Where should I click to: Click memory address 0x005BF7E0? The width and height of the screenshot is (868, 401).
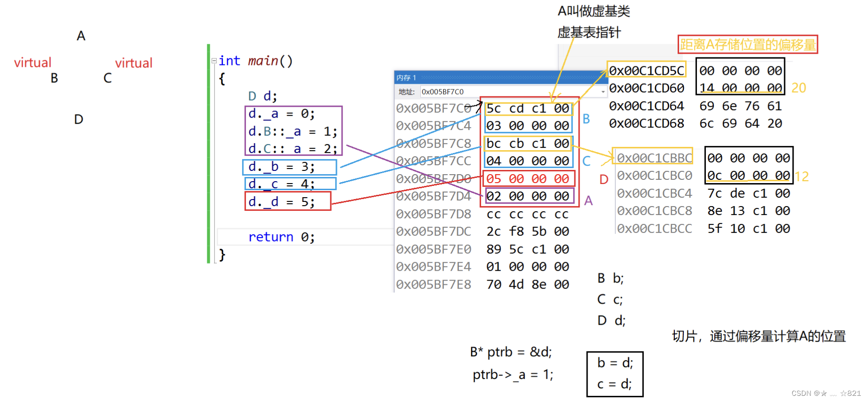pyautogui.click(x=434, y=249)
